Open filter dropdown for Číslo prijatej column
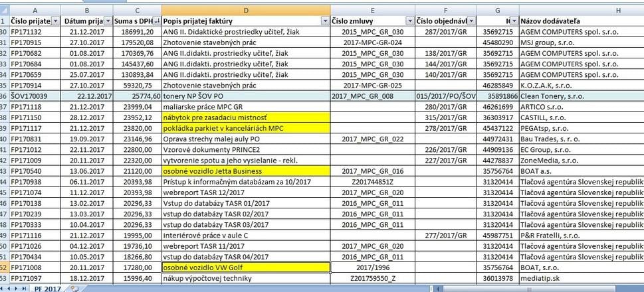This screenshot has height=292, width=644. [x=55, y=21]
